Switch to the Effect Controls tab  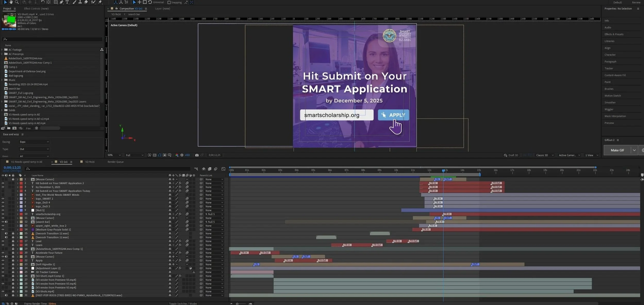pos(36,8)
